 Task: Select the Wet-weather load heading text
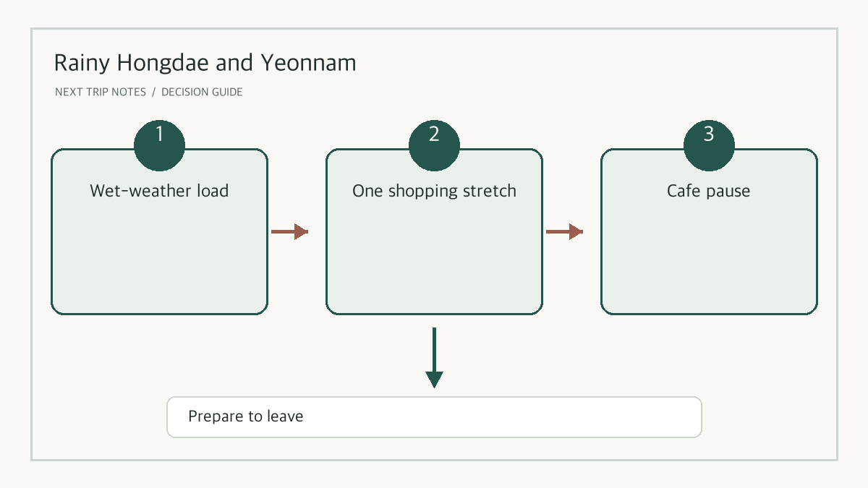coord(159,191)
